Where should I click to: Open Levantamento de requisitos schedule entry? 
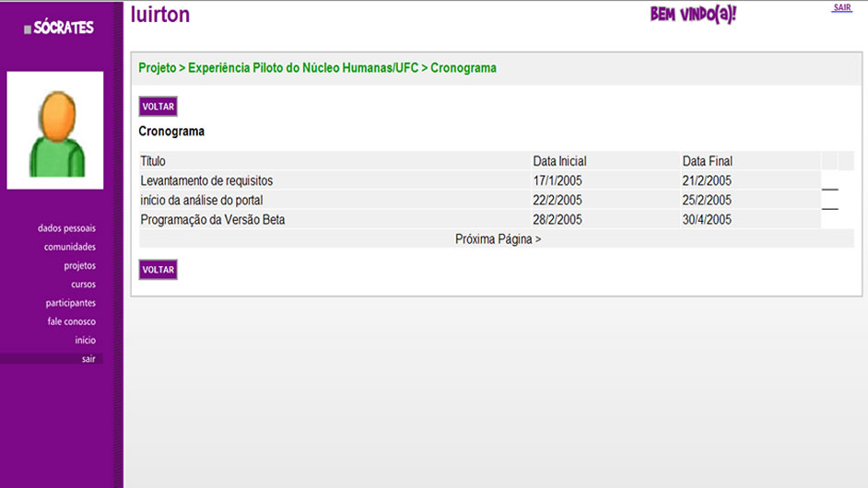pos(206,180)
